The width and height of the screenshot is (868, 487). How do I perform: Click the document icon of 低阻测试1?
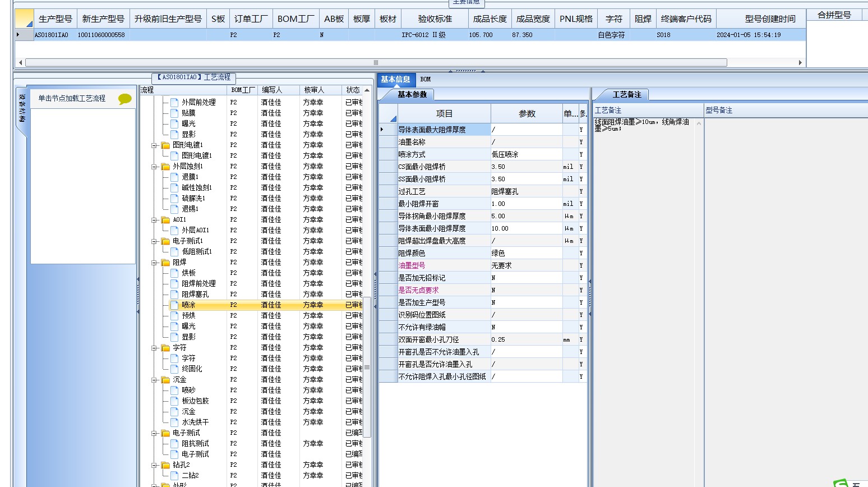click(x=174, y=251)
